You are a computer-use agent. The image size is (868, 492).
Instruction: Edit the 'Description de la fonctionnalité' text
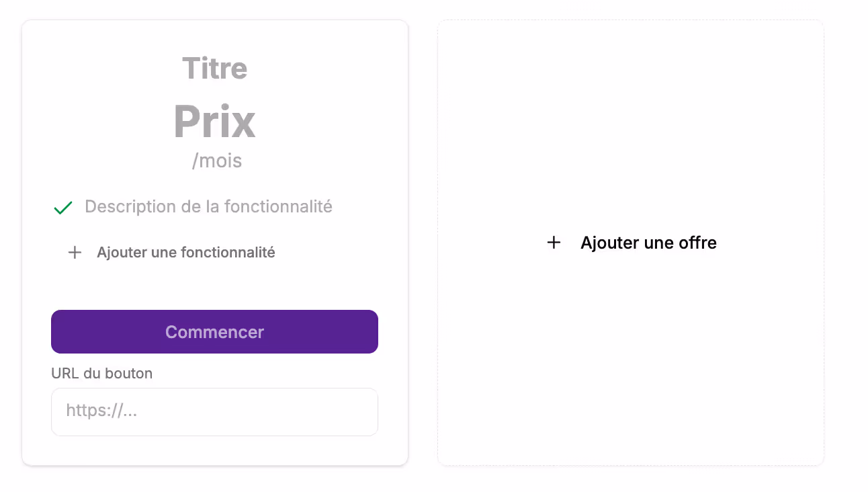[208, 206]
